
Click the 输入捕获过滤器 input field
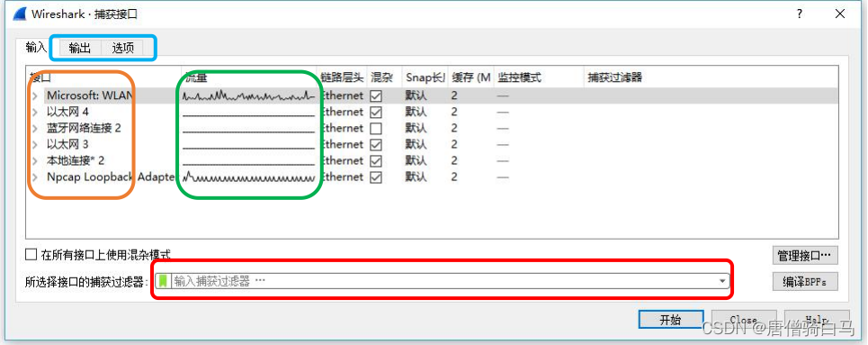pos(442,281)
